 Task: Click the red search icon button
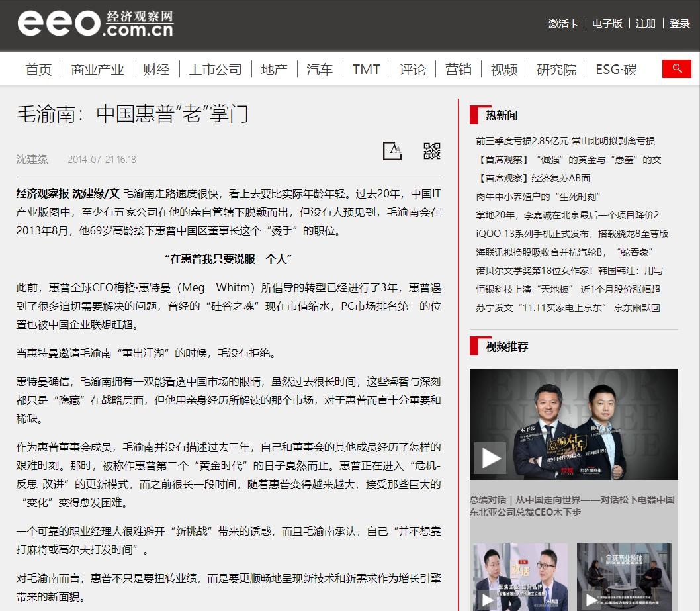(676, 69)
